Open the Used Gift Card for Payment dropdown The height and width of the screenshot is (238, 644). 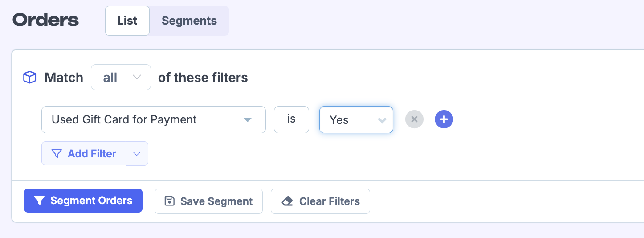click(x=153, y=119)
